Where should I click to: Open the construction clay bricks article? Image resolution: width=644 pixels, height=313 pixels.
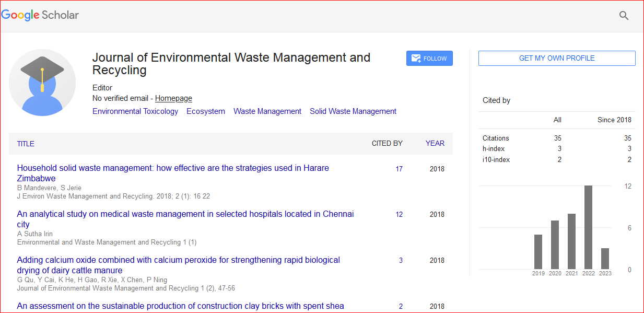coord(180,306)
